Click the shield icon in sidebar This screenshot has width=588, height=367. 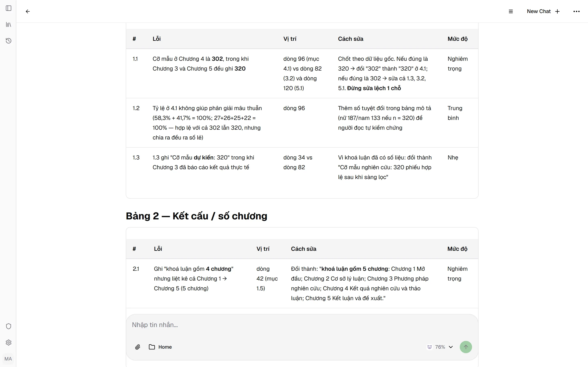9,326
